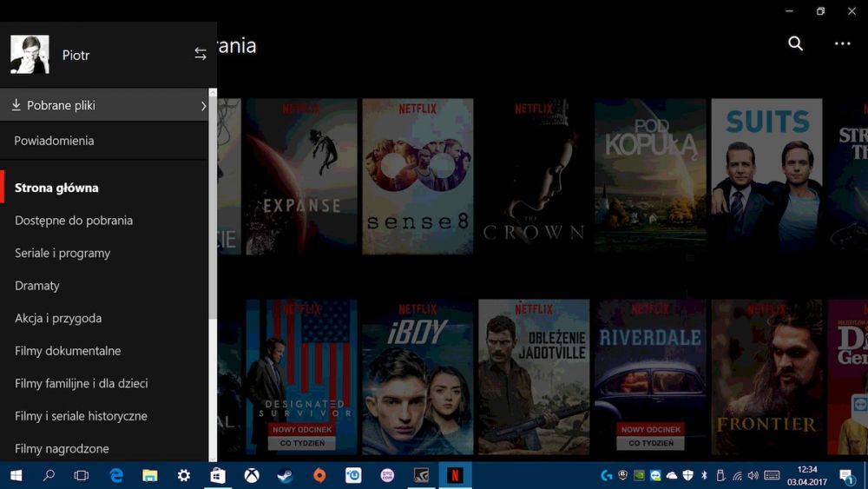Open NVIDIA tray icon

(640, 475)
